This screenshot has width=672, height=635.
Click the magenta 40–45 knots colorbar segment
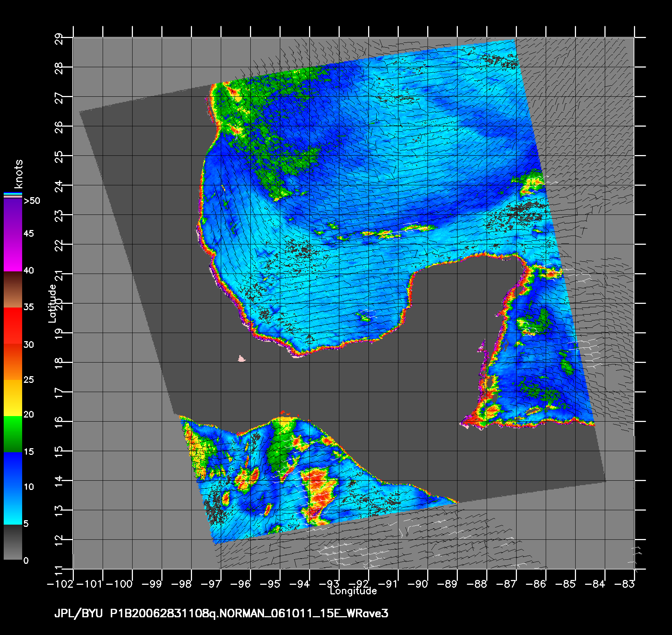click(x=13, y=254)
